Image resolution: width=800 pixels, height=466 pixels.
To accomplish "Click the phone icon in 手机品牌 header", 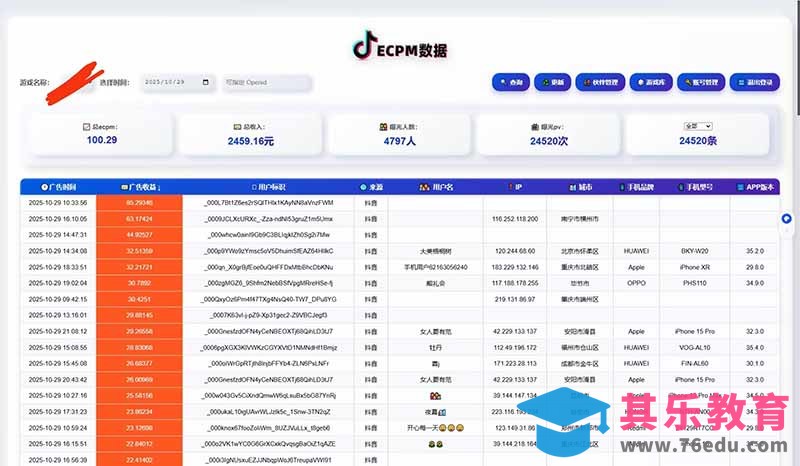I will pos(622,187).
